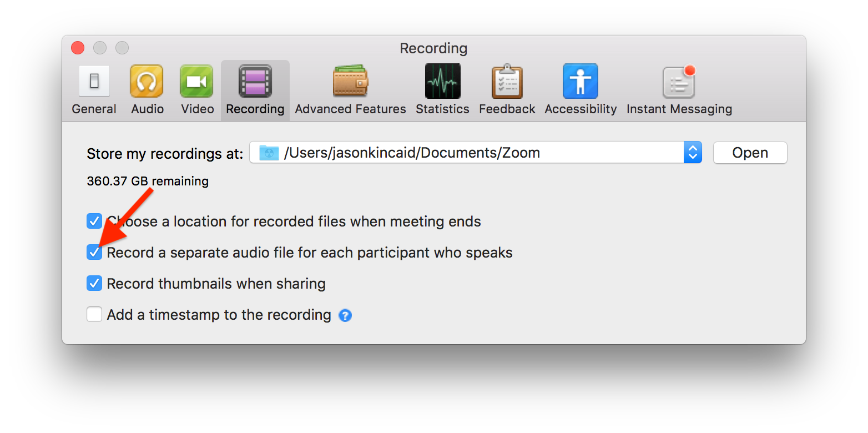Open the Accessibility settings icon

coord(581,81)
